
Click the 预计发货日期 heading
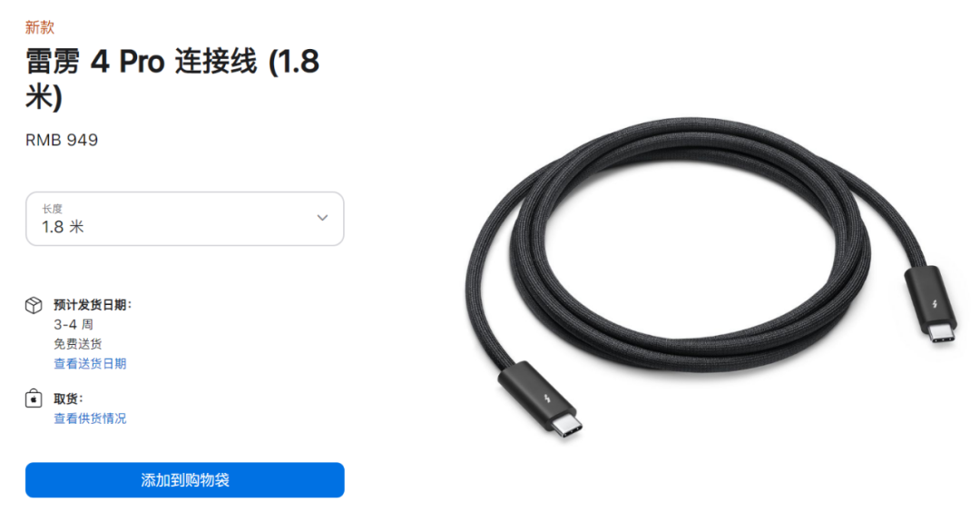pyautogui.click(x=93, y=305)
